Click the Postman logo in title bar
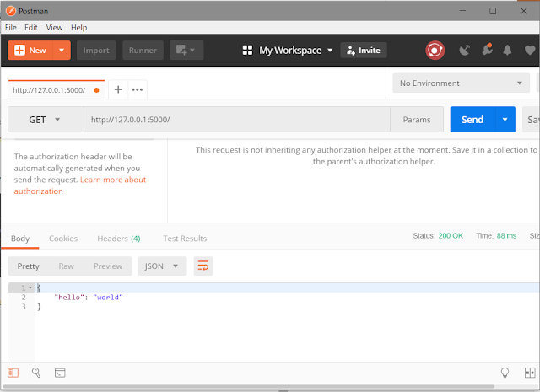The width and height of the screenshot is (540, 392). coord(11,11)
